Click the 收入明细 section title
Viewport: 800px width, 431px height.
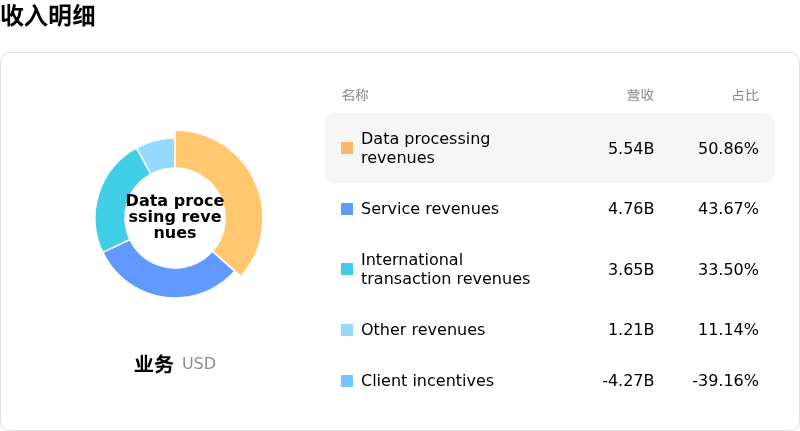coord(48,16)
